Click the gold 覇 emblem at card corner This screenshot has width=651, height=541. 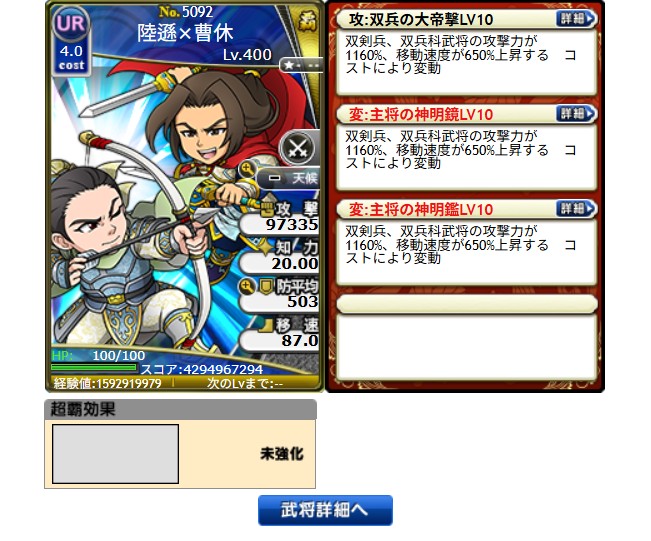[x=308, y=19]
